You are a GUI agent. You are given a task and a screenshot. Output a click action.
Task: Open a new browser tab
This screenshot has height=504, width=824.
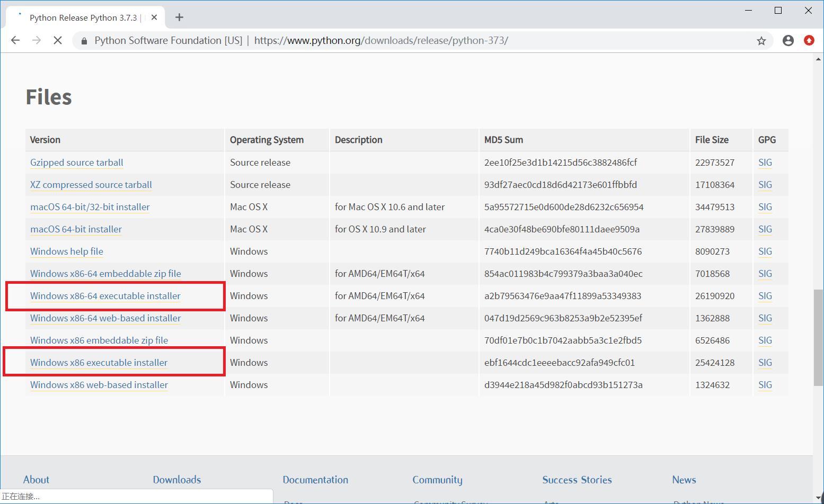tap(180, 17)
